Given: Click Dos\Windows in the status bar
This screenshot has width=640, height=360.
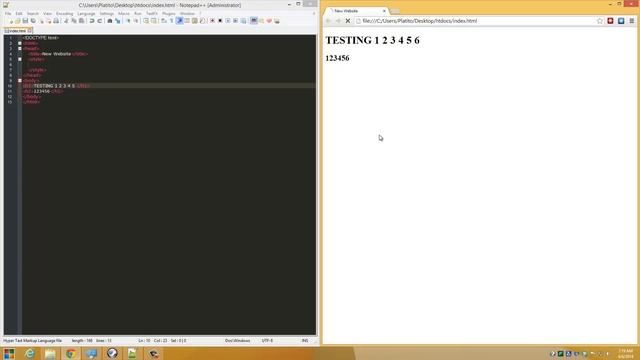Looking at the screenshot, I should point(237,340).
